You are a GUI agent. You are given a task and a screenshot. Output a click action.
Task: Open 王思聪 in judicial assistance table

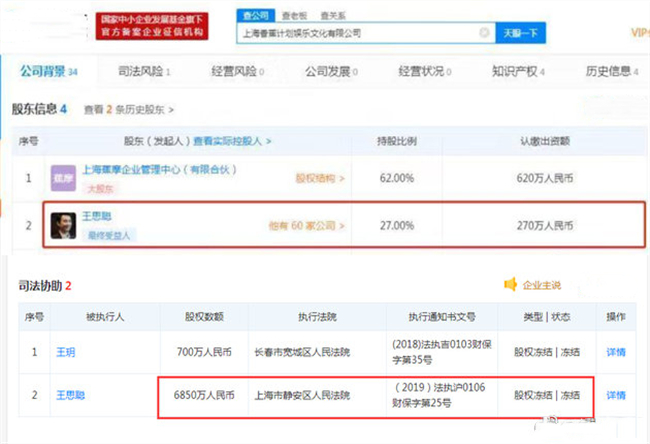coord(70,395)
